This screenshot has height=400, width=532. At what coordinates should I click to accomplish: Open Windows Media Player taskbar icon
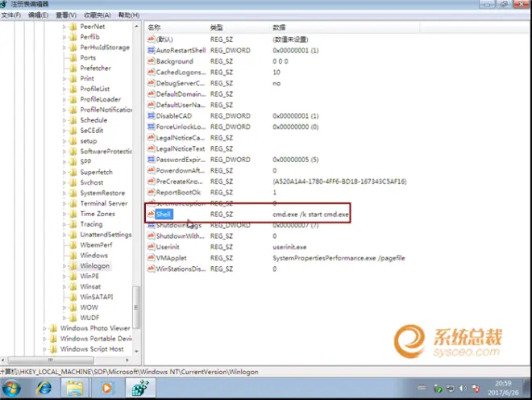point(106,388)
